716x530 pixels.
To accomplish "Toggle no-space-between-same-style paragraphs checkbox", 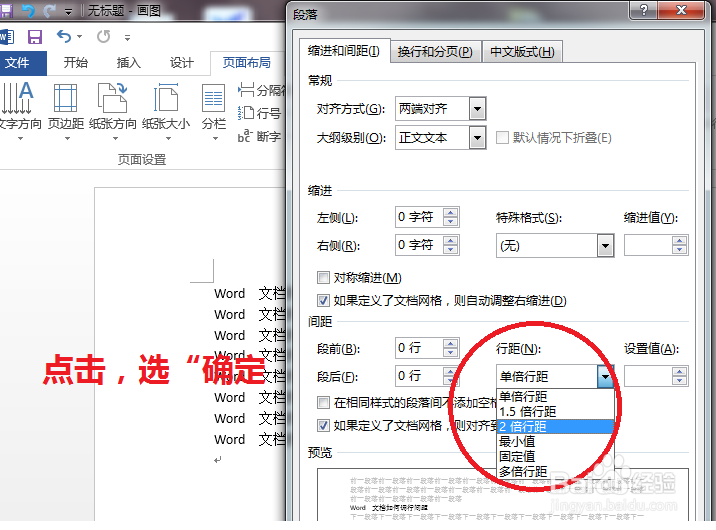I will [x=323, y=402].
